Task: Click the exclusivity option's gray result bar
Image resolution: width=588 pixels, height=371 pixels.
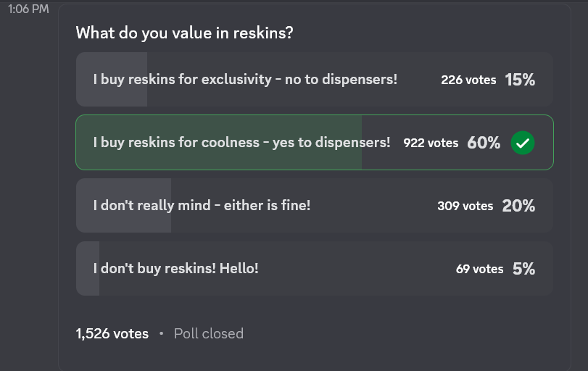Action: coord(112,80)
